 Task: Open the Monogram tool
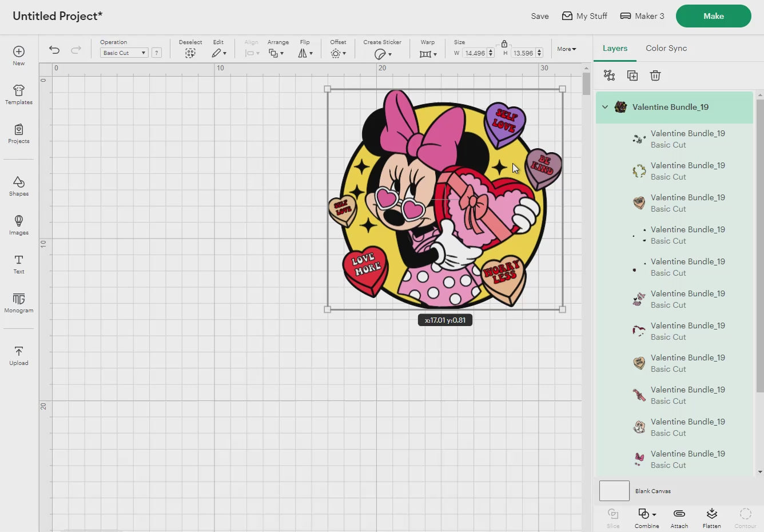point(19,303)
